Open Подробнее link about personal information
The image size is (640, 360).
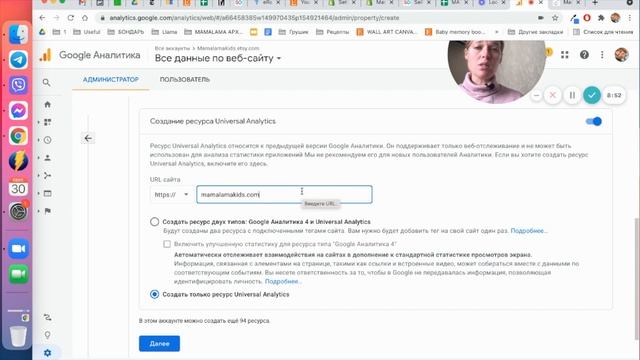click(283, 281)
